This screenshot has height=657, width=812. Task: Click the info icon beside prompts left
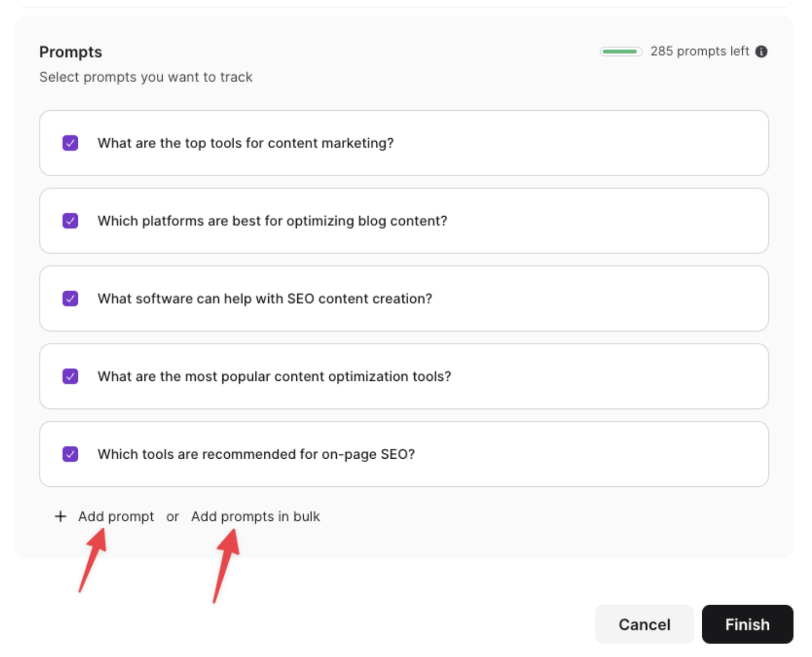761,51
